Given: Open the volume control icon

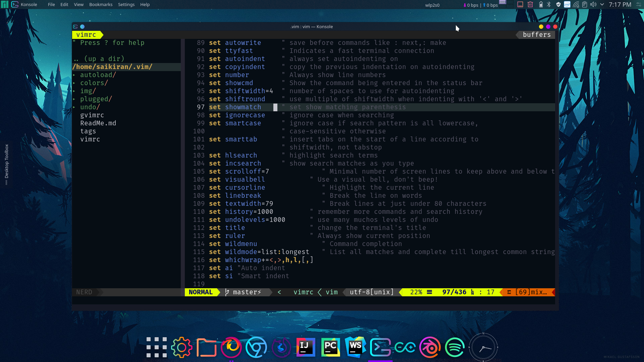Looking at the screenshot, I should click(x=593, y=5).
